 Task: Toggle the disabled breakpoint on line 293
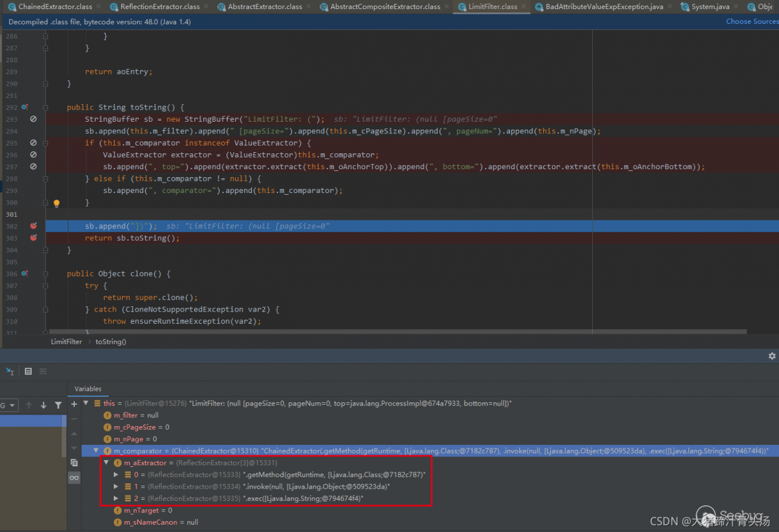[33, 119]
